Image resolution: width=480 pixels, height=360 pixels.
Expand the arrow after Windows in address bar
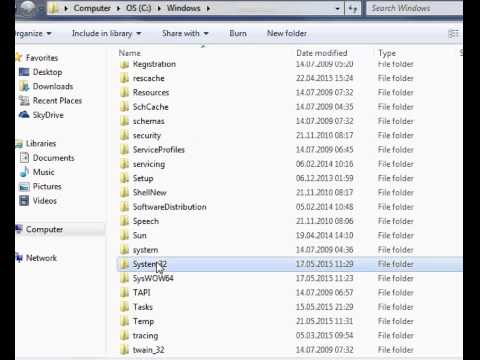[x=208, y=8]
